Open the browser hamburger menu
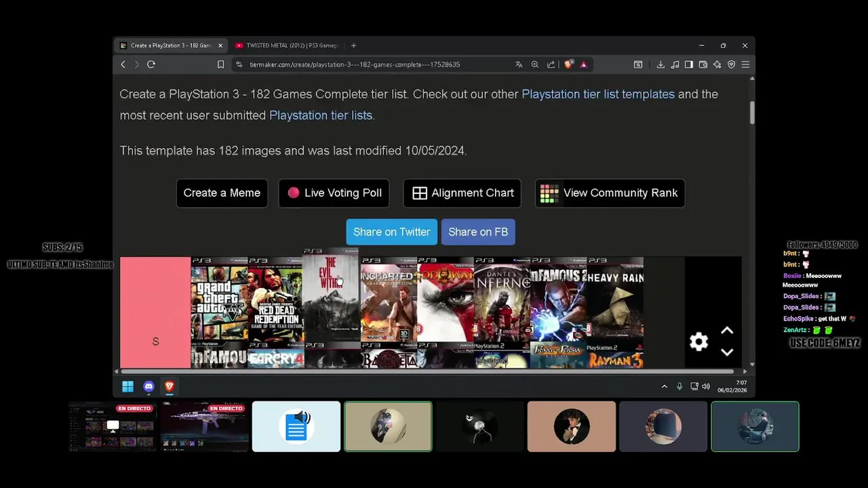 coord(745,64)
